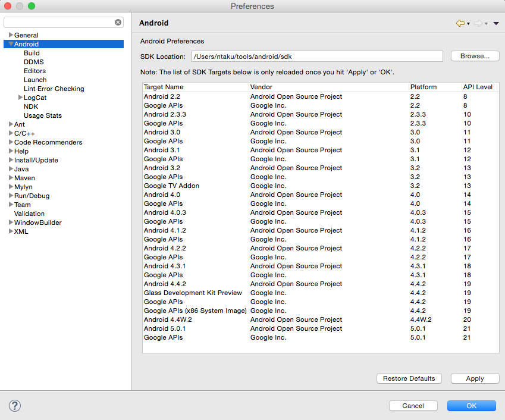Sort by Platform column header

[x=435, y=87]
